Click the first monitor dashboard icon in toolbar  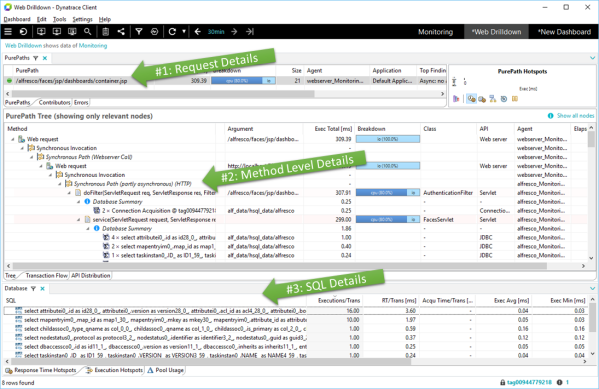pyautogui.click(x=41, y=32)
